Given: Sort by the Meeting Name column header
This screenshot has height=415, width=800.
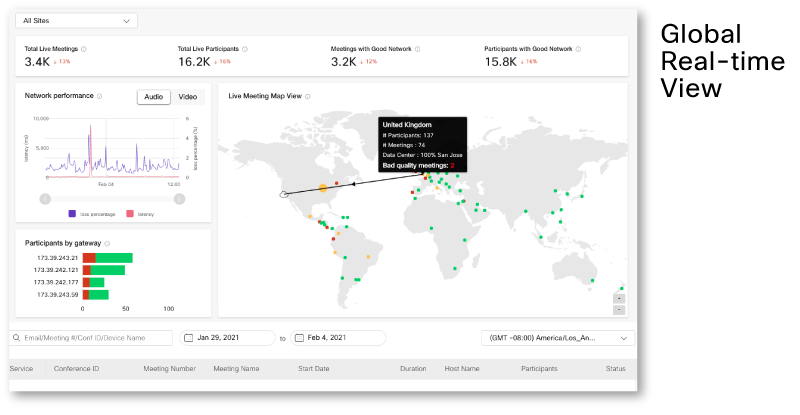Looking at the screenshot, I should (236, 369).
